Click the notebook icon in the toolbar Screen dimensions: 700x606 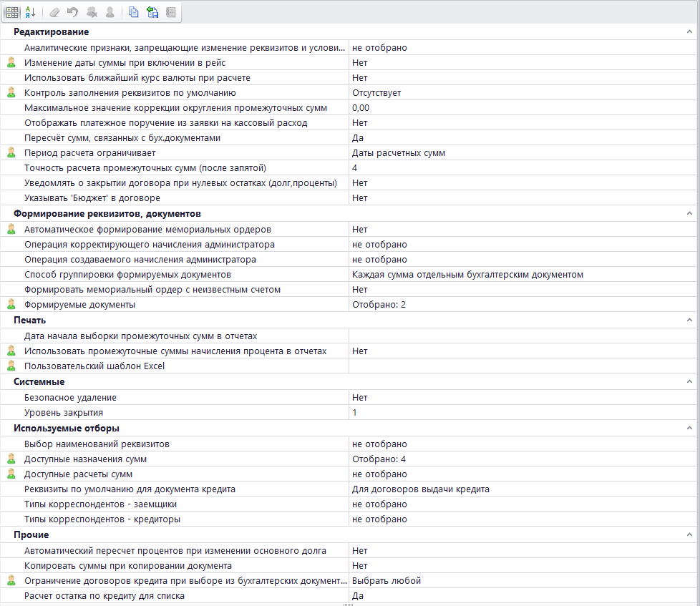pos(170,12)
